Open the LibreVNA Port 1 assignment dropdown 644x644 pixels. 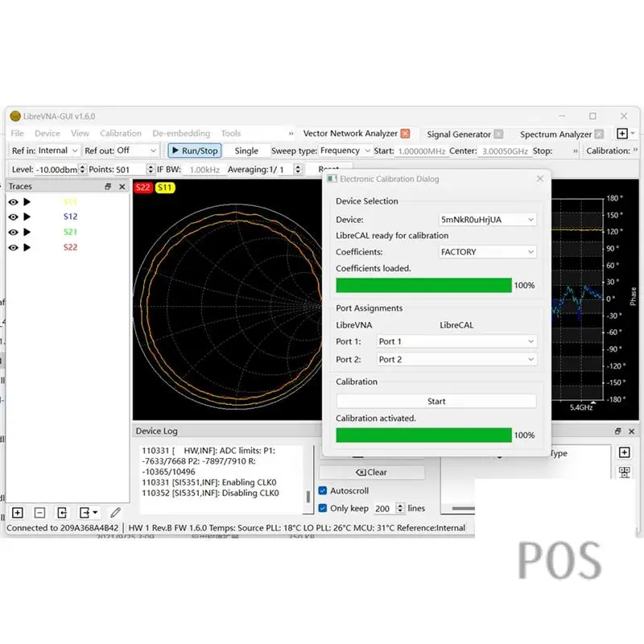(456, 341)
